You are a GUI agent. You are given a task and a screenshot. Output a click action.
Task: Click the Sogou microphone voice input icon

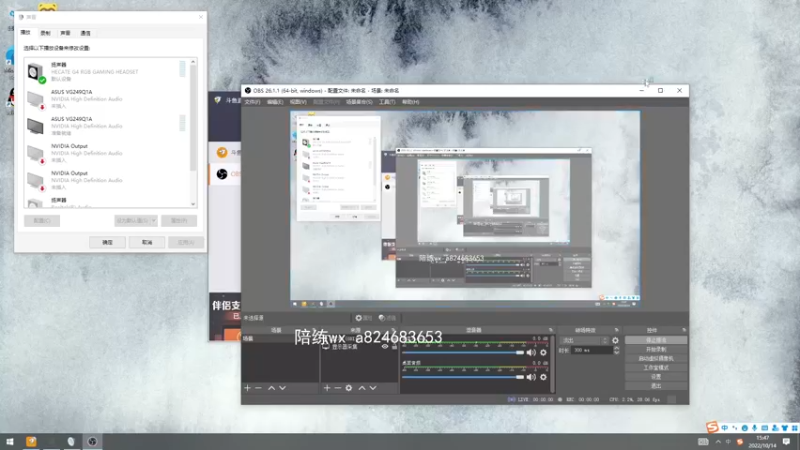(x=755, y=428)
